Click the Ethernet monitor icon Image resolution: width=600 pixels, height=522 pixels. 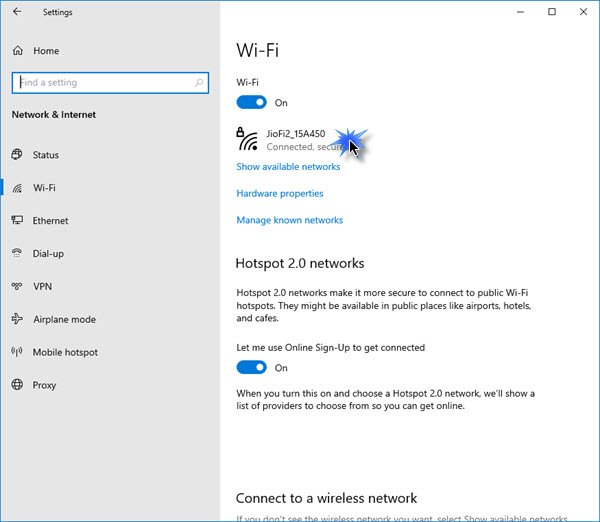(17, 220)
